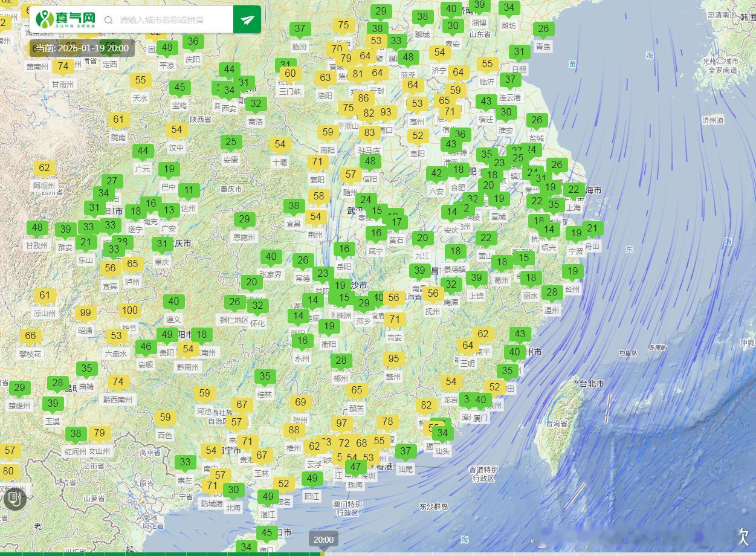Select the 北海 marker showing 30

pyautogui.click(x=233, y=491)
